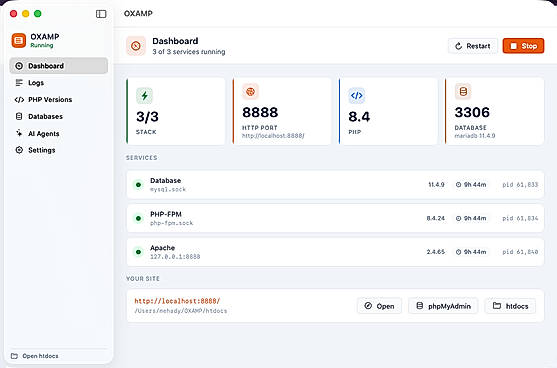Click the square stop icon

point(514,46)
